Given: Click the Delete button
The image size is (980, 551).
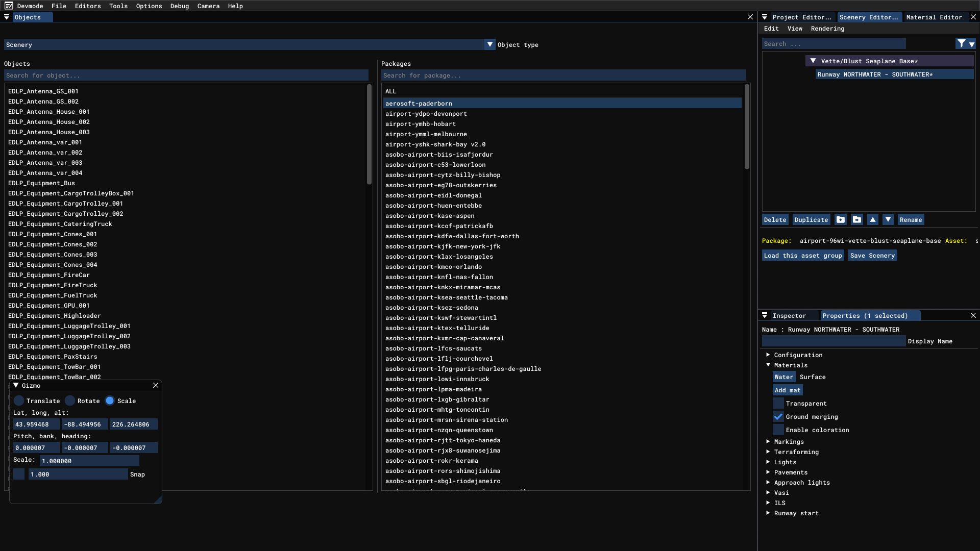Looking at the screenshot, I should (x=775, y=220).
